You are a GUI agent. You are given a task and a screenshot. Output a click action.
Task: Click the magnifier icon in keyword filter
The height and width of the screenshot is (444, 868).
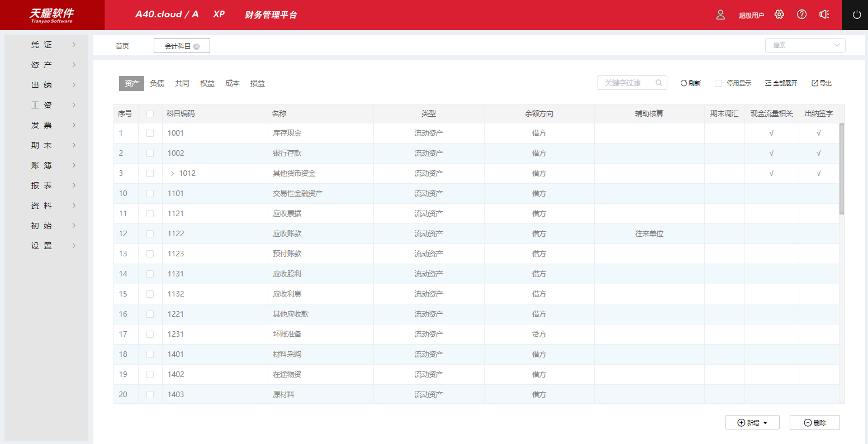tap(659, 83)
